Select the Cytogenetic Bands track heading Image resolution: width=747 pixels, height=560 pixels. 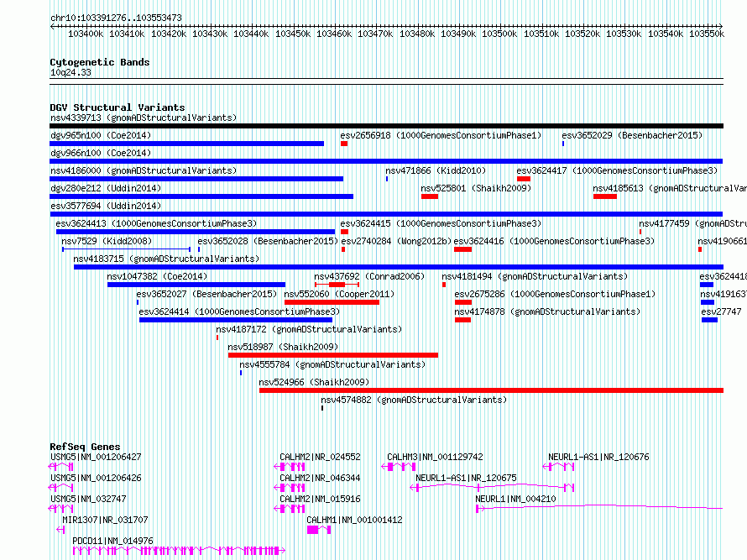pyautogui.click(x=100, y=62)
